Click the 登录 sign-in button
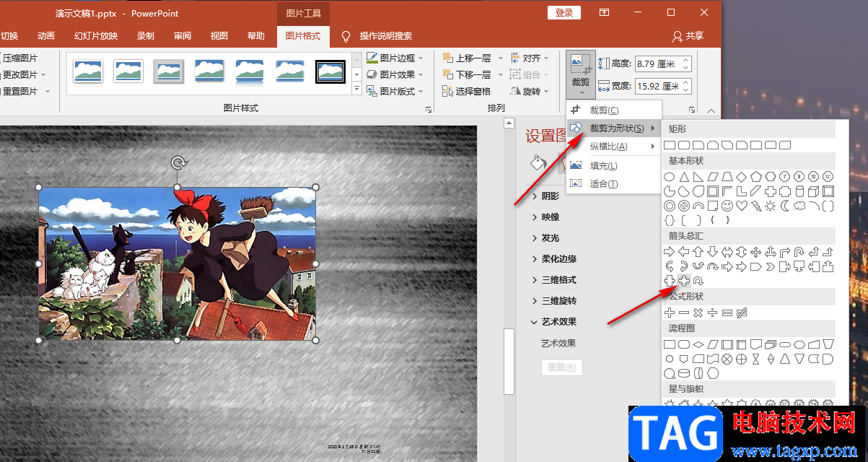868x462 pixels. pyautogui.click(x=564, y=12)
